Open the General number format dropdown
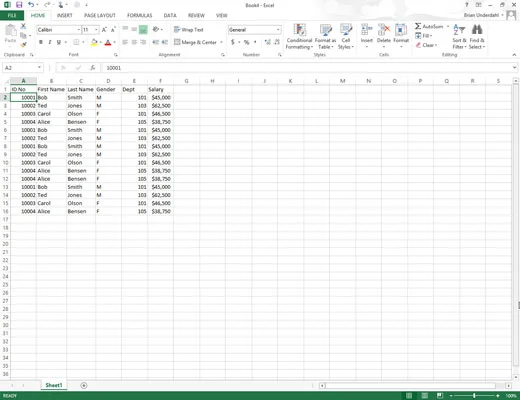 (278, 30)
